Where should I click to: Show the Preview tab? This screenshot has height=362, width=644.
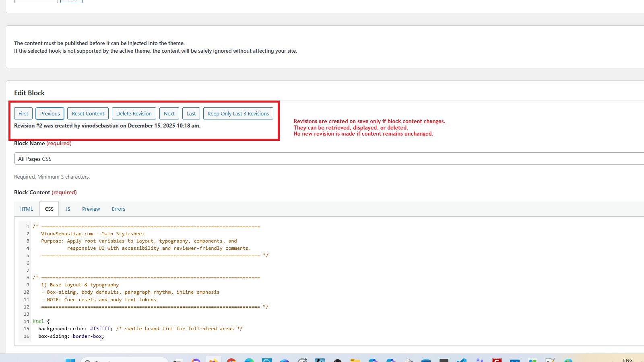pyautogui.click(x=91, y=209)
